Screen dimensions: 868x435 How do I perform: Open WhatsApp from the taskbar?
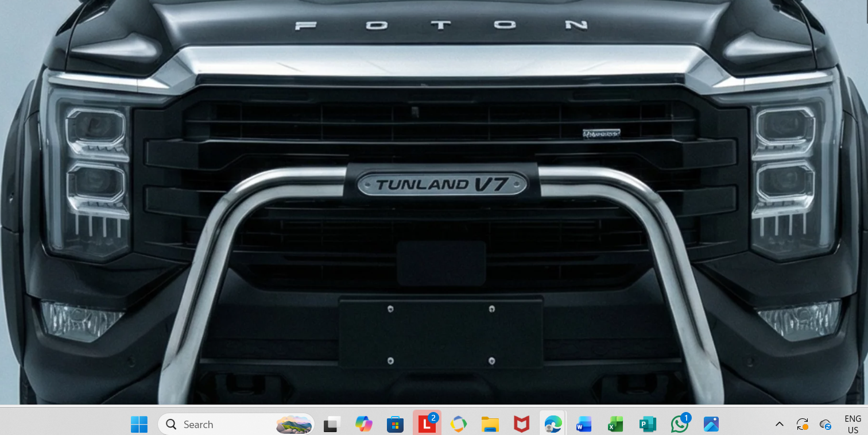click(680, 424)
